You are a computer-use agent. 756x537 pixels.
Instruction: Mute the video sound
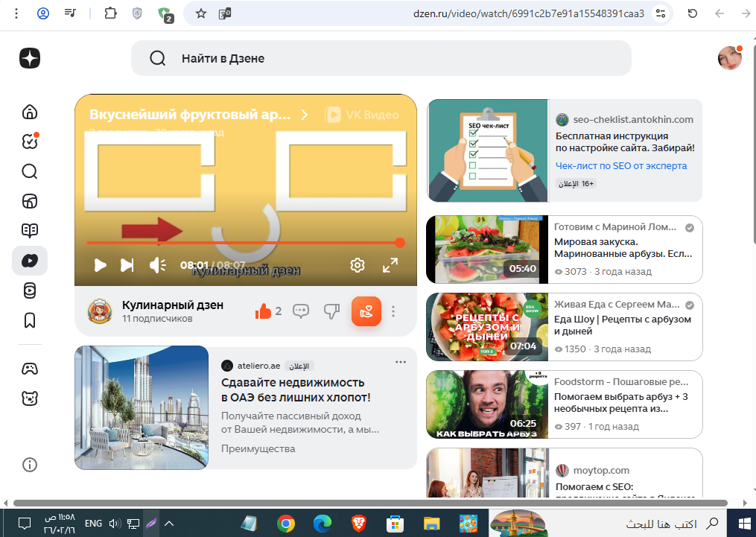(158, 265)
